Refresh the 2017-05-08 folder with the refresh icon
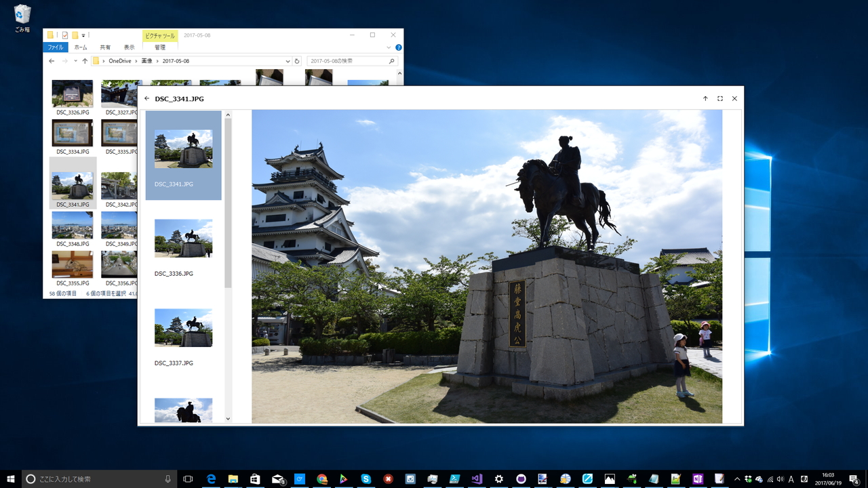 click(x=297, y=60)
